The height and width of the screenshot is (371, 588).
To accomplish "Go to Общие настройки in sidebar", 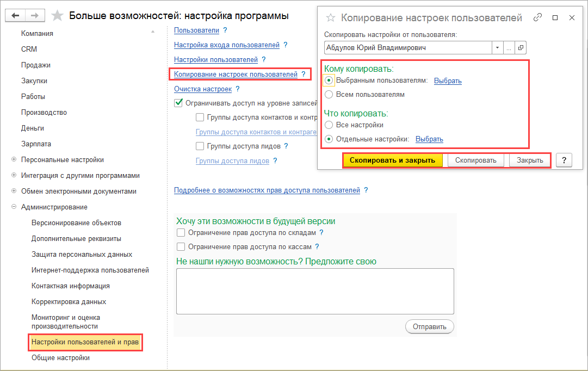I will 60,358.
